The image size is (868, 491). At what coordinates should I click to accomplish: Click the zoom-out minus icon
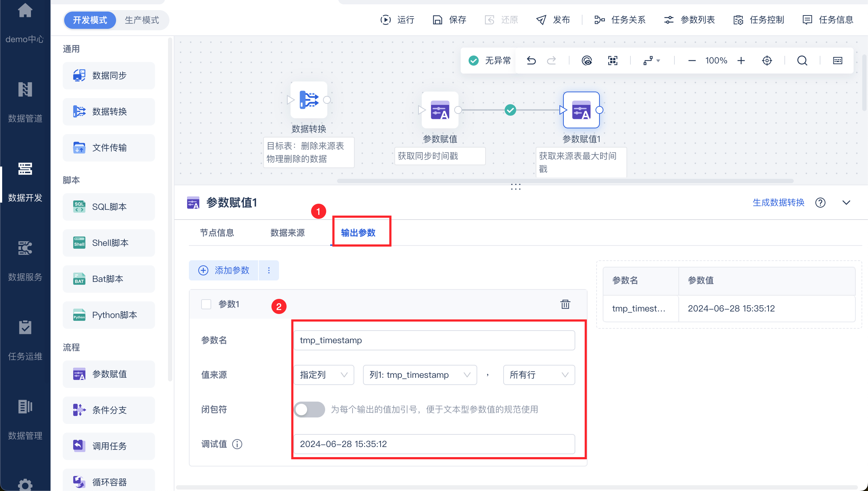[x=692, y=61]
